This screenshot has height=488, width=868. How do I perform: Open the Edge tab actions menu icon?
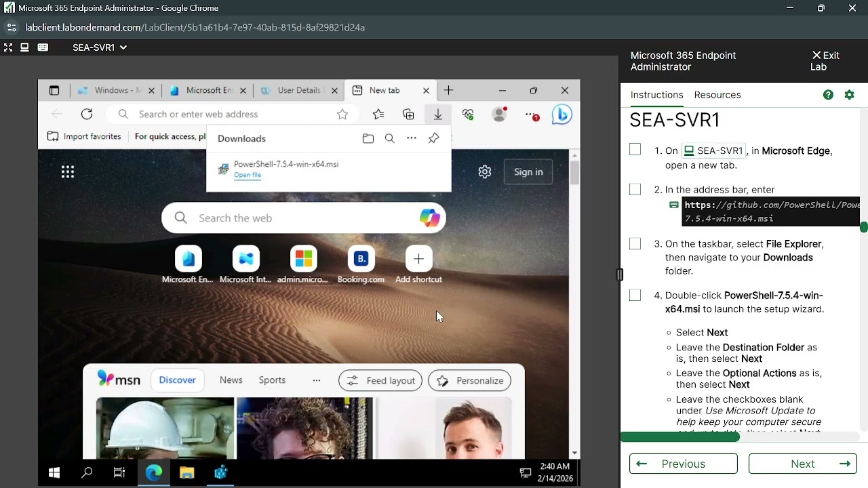(x=54, y=90)
